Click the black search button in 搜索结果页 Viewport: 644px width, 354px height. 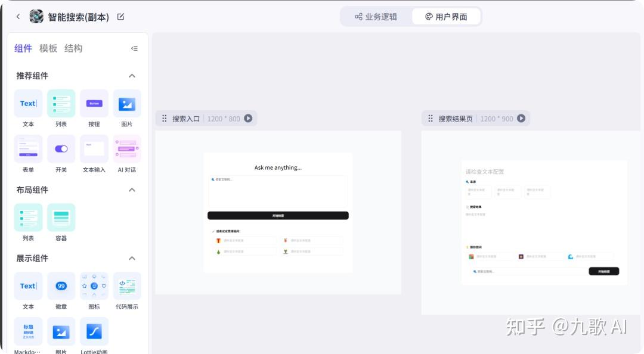(603, 271)
